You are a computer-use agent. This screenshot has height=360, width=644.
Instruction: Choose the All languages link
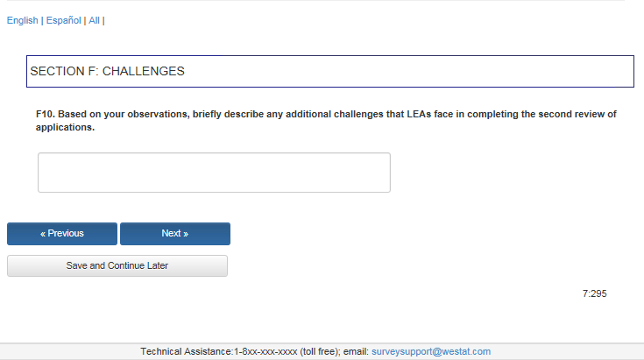tap(94, 20)
